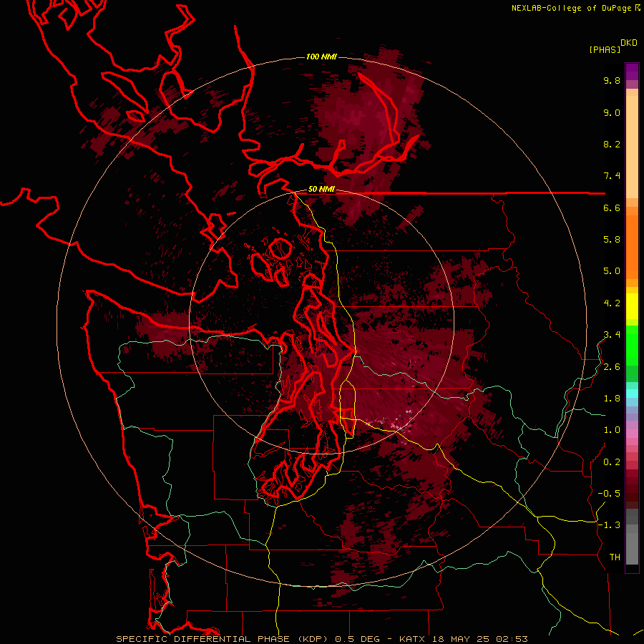Pick the bright green color bar segment
Viewport: 644px width, 644px height.
pos(632,345)
